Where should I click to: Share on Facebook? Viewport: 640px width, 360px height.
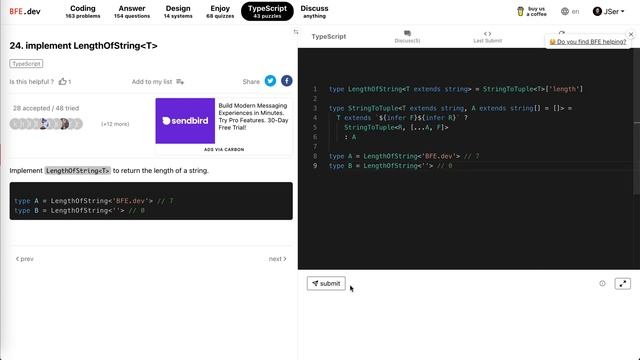287,81
